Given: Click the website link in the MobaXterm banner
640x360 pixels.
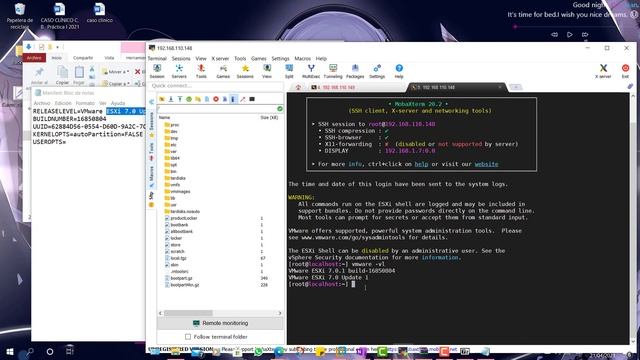Looking at the screenshot, I should point(486,164).
